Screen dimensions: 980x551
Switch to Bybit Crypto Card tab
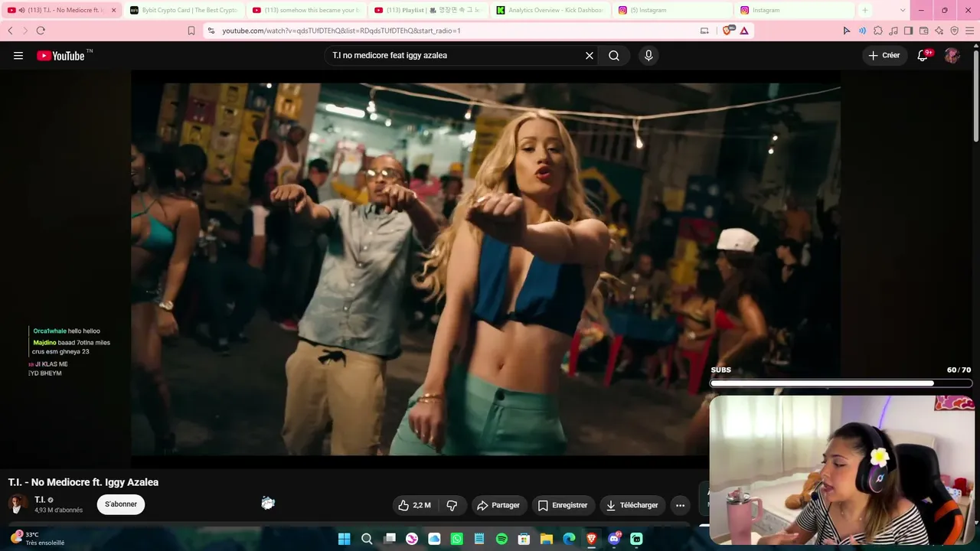pos(184,10)
